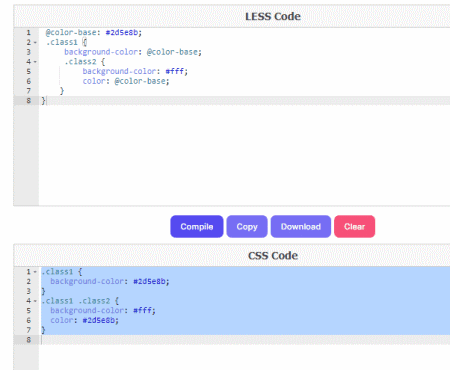Click the #fff value in LESS code
This screenshot has width=450, height=370.
tap(175, 71)
